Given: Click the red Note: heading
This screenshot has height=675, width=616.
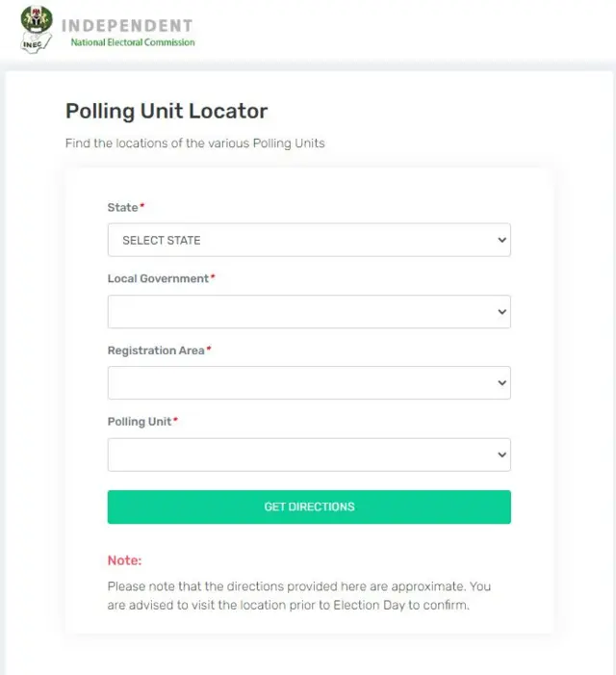Looking at the screenshot, I should point(124,560).
